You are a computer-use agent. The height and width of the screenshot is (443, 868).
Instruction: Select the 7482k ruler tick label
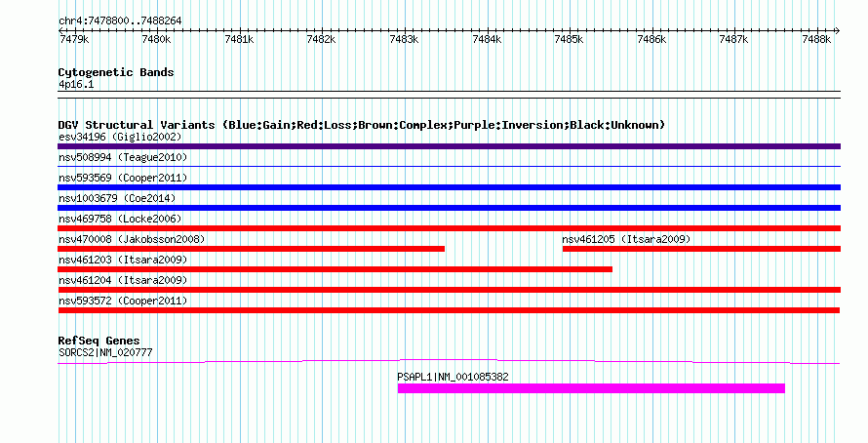322,39
